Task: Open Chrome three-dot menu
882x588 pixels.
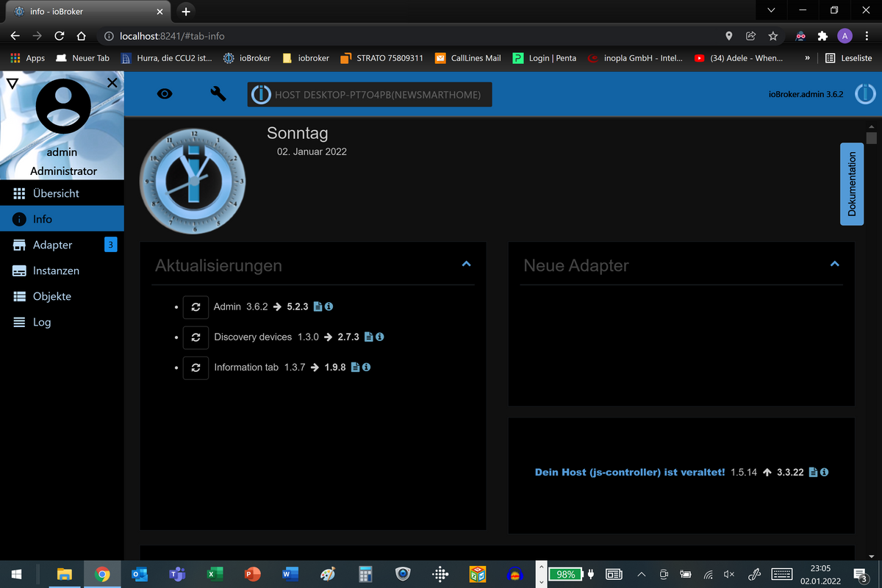Action: (867, 35)
